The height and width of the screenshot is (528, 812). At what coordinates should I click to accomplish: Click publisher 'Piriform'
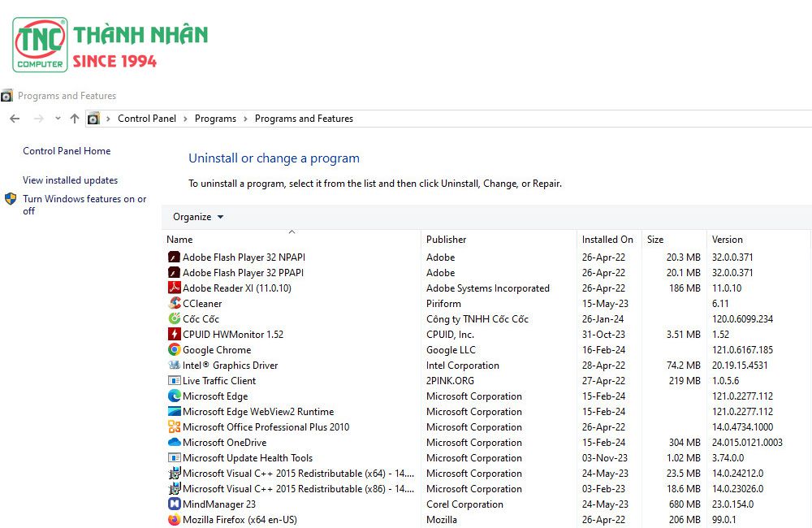point(444,304)
